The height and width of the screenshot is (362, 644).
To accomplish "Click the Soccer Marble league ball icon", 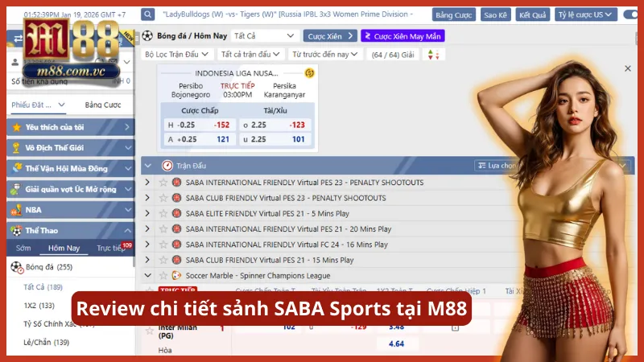I will pos(176,275).
